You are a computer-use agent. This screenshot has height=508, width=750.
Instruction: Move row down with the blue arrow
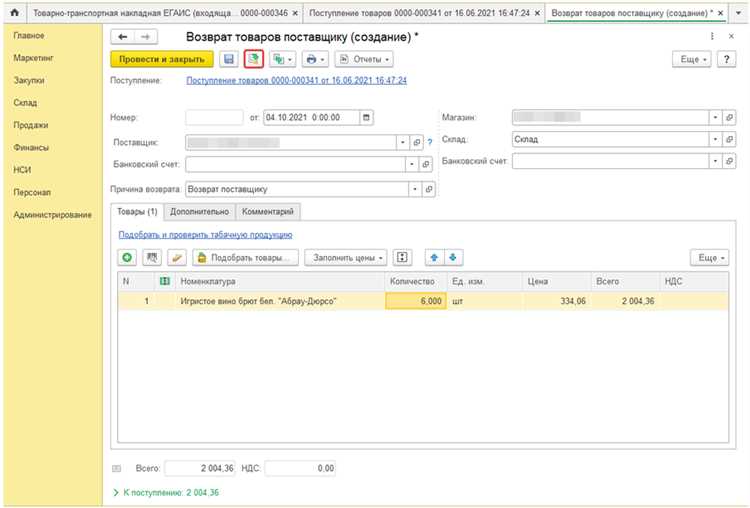pyautogui.click(x=453, y=257)
